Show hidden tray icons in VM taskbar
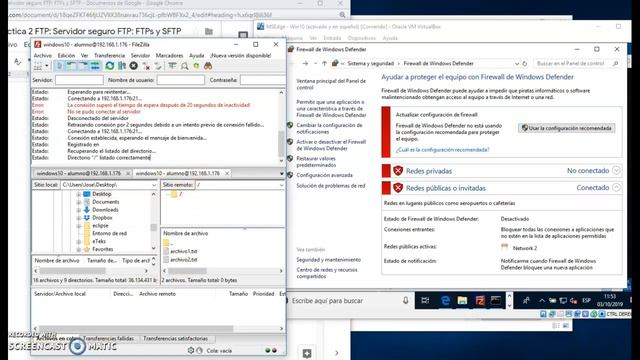The height and width of the screenshot is (360, 640). click(542, 301)
